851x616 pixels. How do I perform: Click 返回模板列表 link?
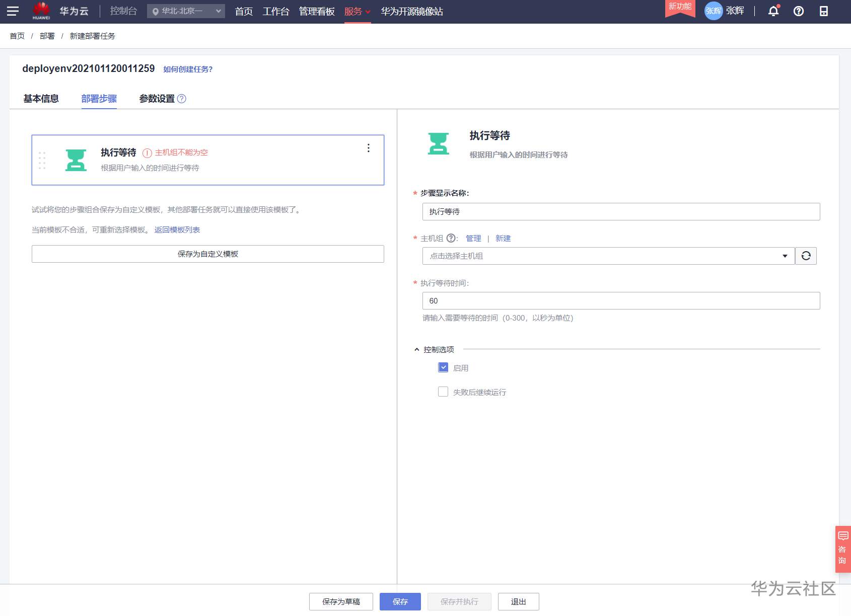[x=177, y=230]
